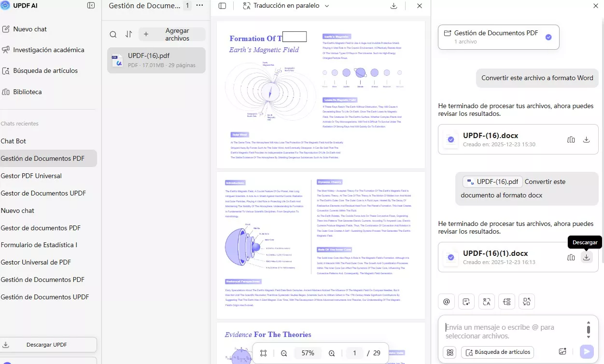Click the send message button
The image size is (604, 364).
point(587,352)
